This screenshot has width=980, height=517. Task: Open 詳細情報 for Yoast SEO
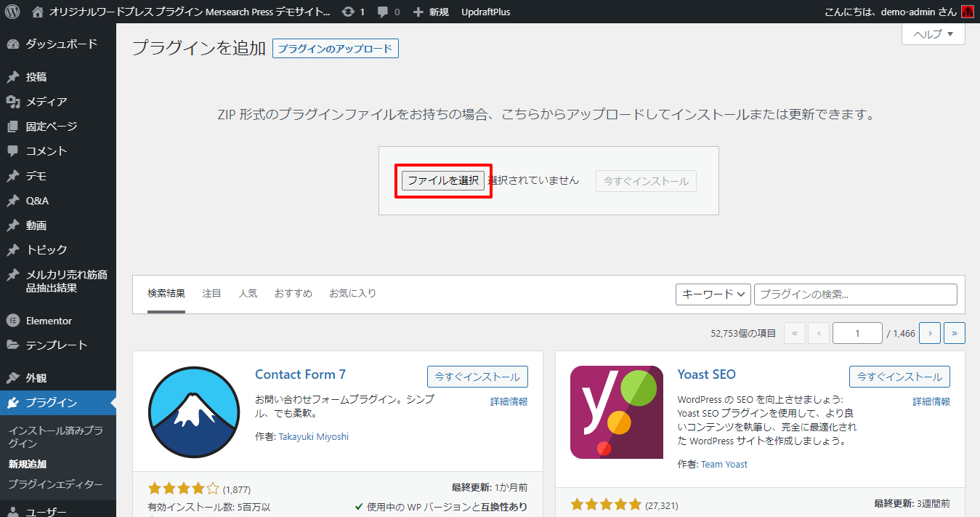click(x=931, y=401)
